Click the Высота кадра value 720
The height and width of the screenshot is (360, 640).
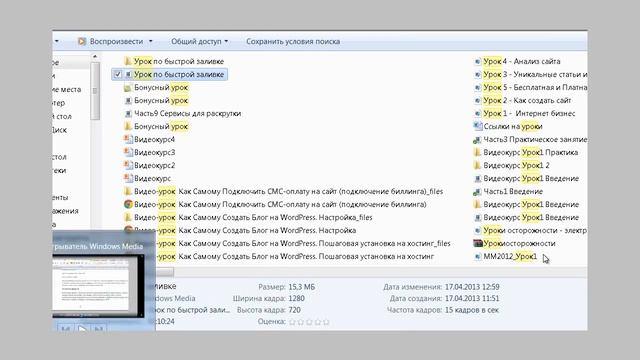click(294, 310)
